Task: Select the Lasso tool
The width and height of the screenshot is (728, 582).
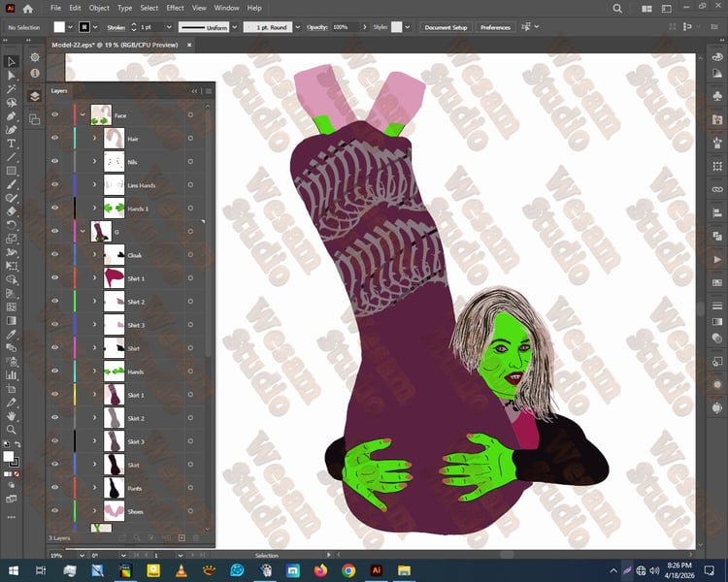Action: tap(11, 102)
